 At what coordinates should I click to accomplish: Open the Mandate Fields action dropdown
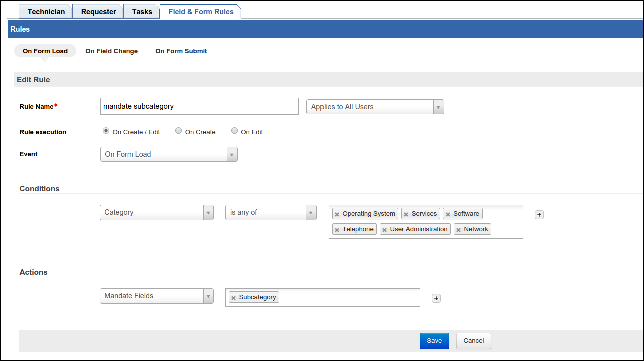click(x=156, y=296)
